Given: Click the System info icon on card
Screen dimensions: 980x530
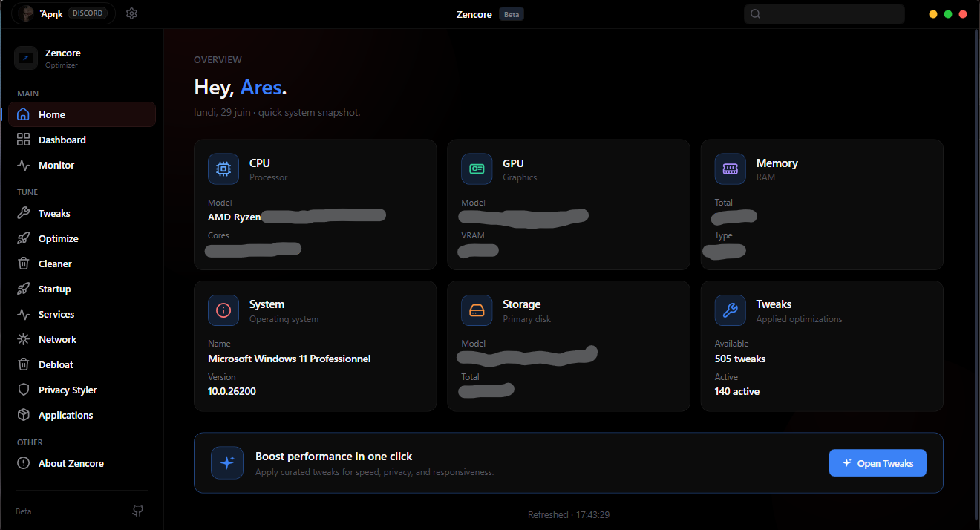Looking at the screenshot, I should [x=223, y=310].
